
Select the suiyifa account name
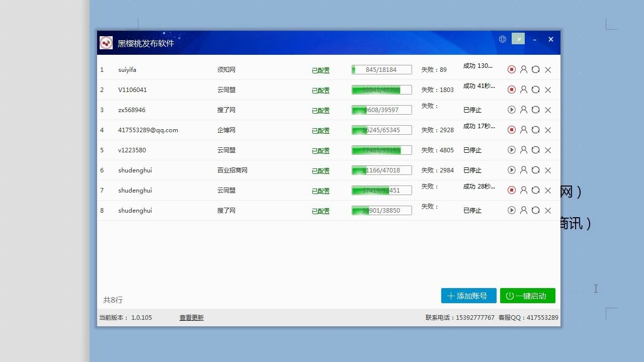127,70
